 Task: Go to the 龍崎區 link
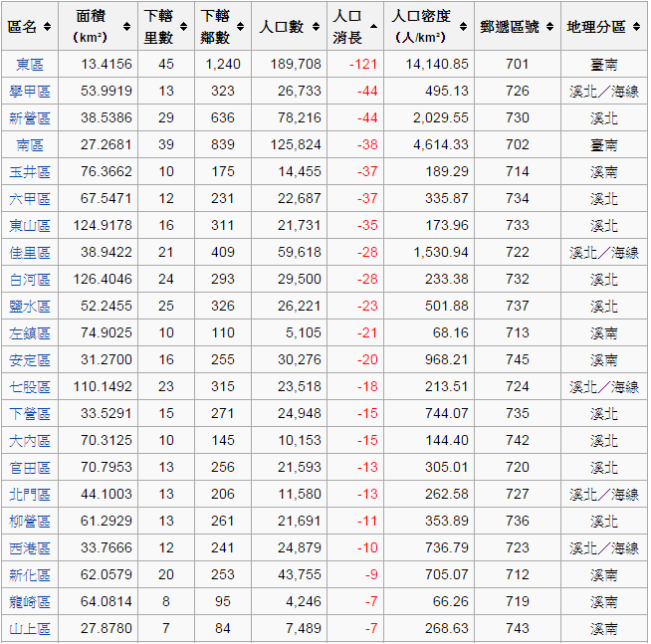pos(30,601)
